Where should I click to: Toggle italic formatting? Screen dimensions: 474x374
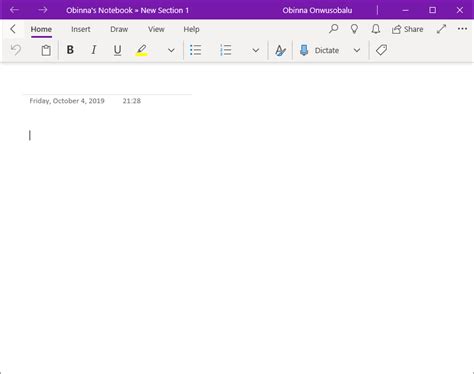(94, 50)
